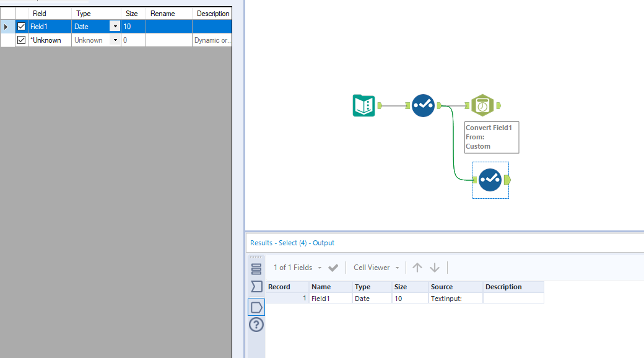Open the Type dropdown for *Unknown row

coord(115,40)
